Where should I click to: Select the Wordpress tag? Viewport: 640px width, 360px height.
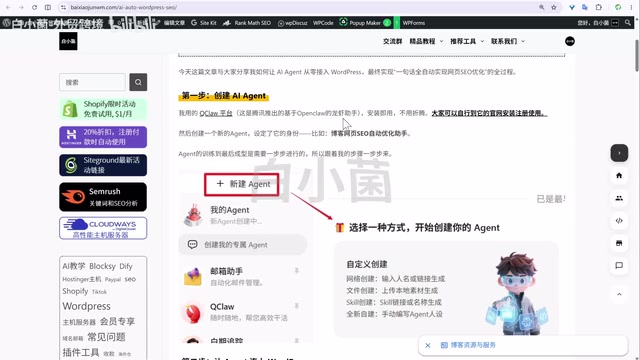pyautogui.click(x=87, y=306)
